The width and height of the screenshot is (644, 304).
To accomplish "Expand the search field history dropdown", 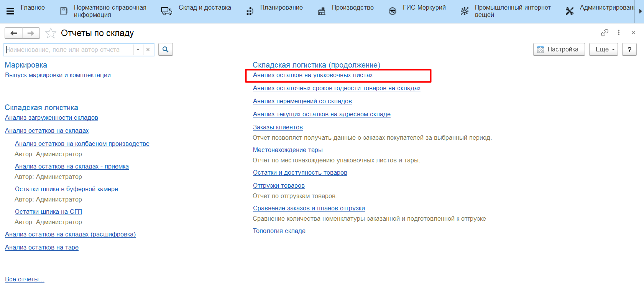I will [x=138, y=50].
